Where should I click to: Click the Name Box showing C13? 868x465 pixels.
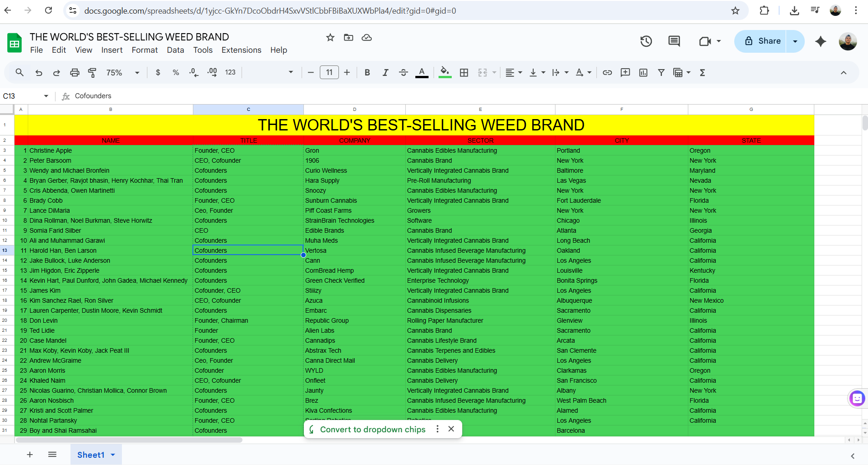[x=25, y=96]
